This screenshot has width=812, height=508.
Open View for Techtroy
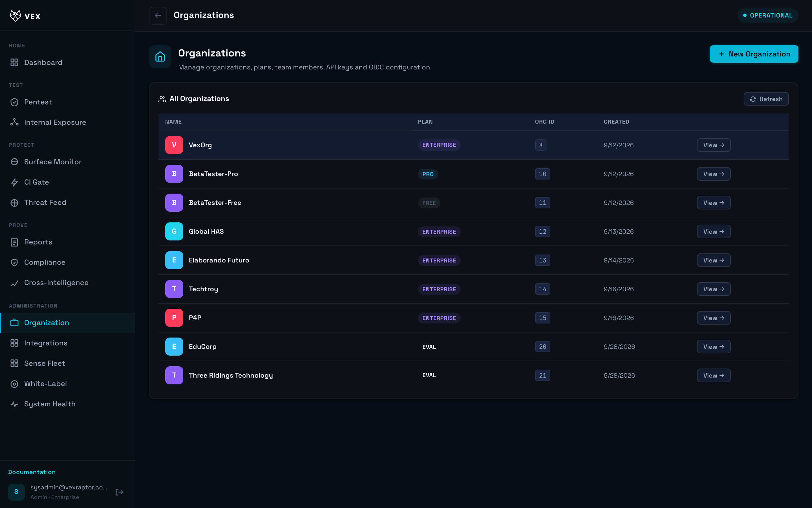pyautogui.click(x=714, y=289)
